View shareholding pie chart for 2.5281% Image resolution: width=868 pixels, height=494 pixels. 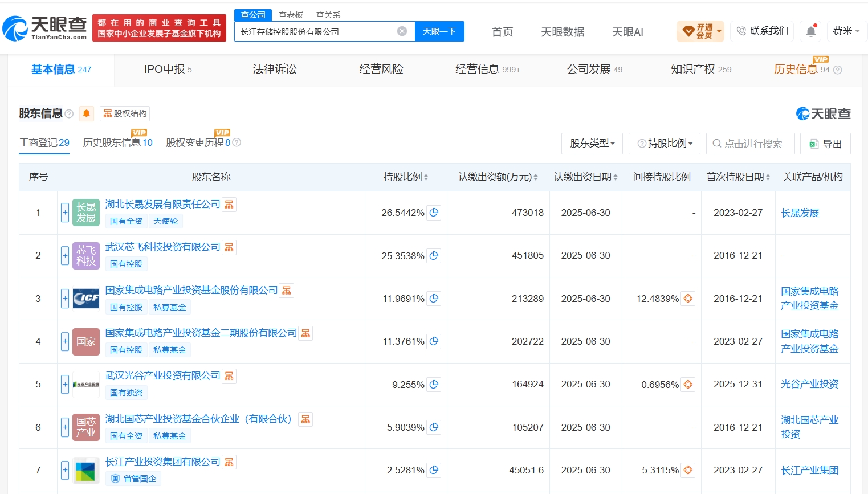click(434, 470)
